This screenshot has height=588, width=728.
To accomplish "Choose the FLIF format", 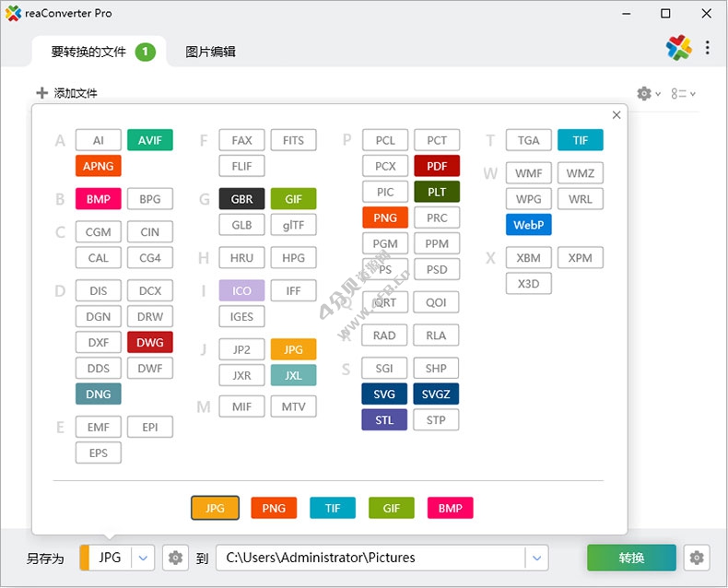I will tap(241, 166).
